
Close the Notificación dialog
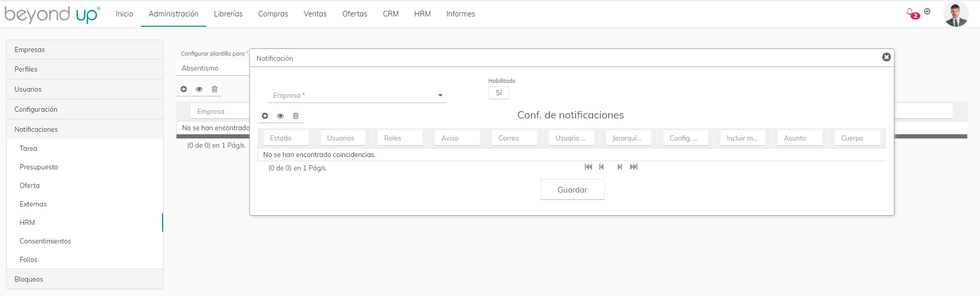coord(886,57)
